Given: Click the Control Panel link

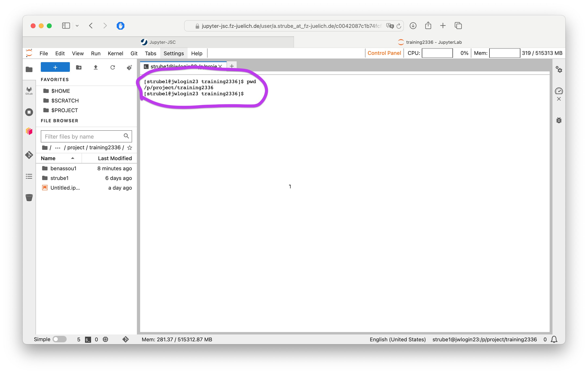Looking at the screenshot, I should 384,53.
